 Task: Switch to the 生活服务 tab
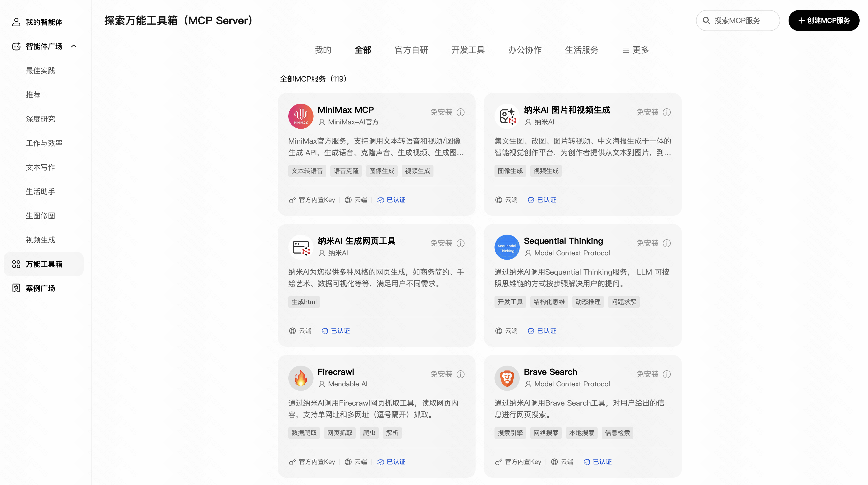tap(582, 50)
